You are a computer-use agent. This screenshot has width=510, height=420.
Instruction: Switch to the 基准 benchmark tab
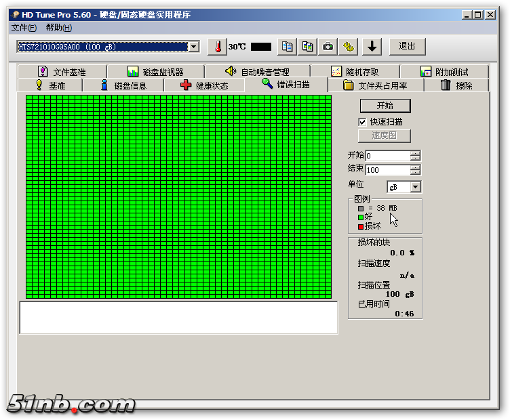(50, 85)
